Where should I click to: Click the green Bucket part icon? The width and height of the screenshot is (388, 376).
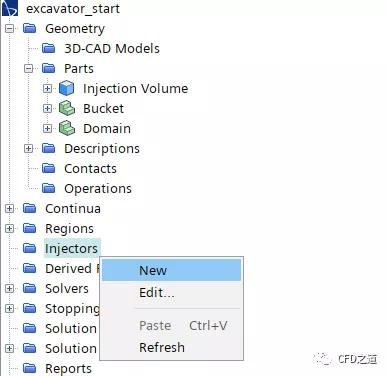pyautogui.click(x=67, y=109)
